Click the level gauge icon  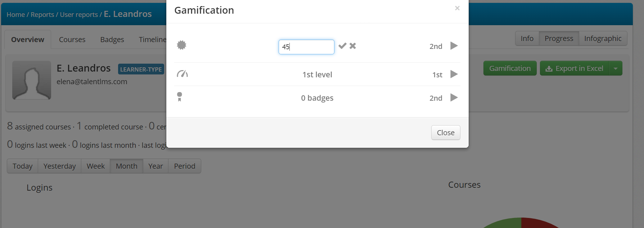point(183,74)
